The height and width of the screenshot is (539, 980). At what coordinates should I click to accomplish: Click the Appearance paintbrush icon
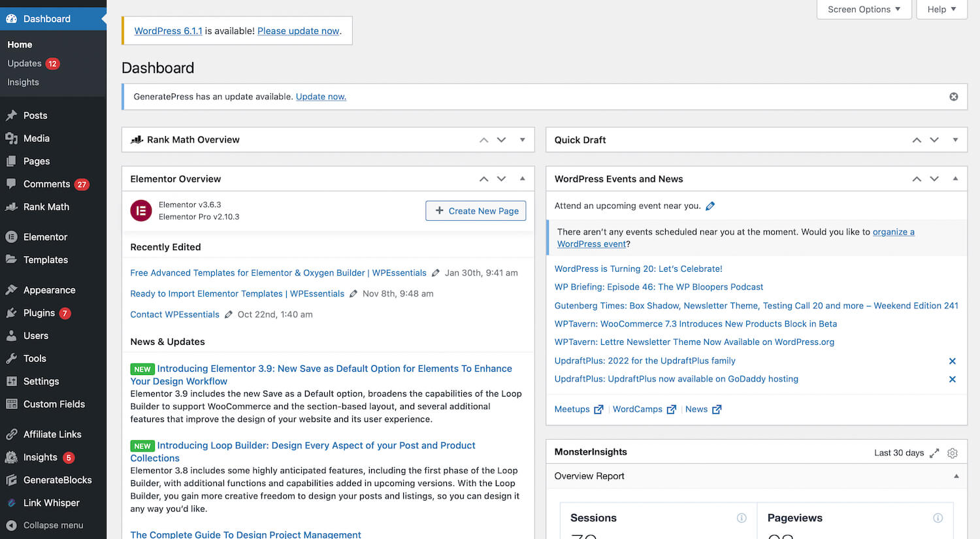tap(12, 290)
